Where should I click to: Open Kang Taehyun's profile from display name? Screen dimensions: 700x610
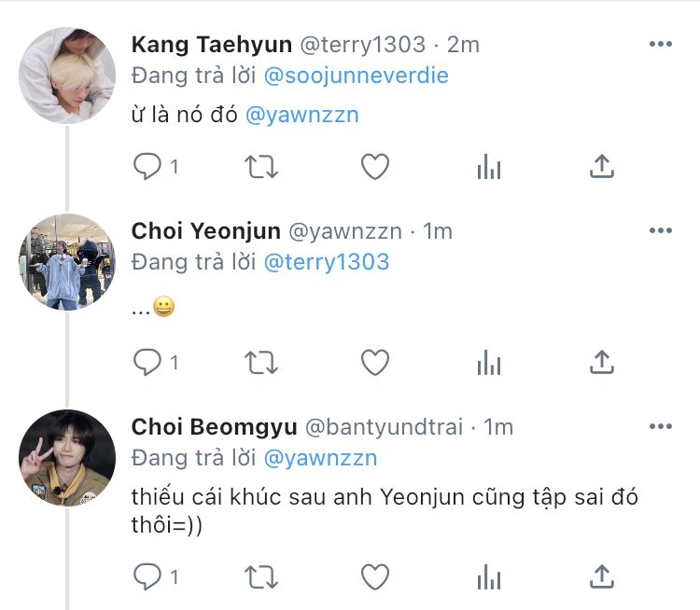click(x=212, y=45)
